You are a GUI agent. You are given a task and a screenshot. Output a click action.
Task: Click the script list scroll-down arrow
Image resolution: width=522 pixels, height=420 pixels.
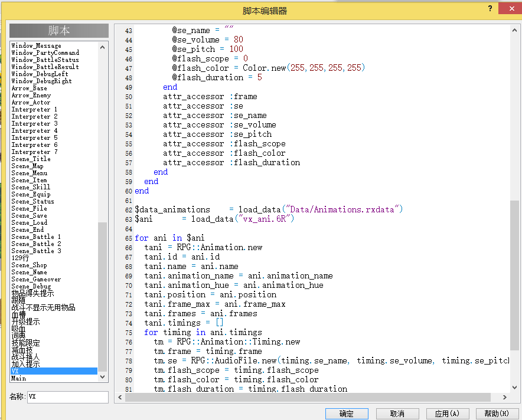(x=103, y=377)
